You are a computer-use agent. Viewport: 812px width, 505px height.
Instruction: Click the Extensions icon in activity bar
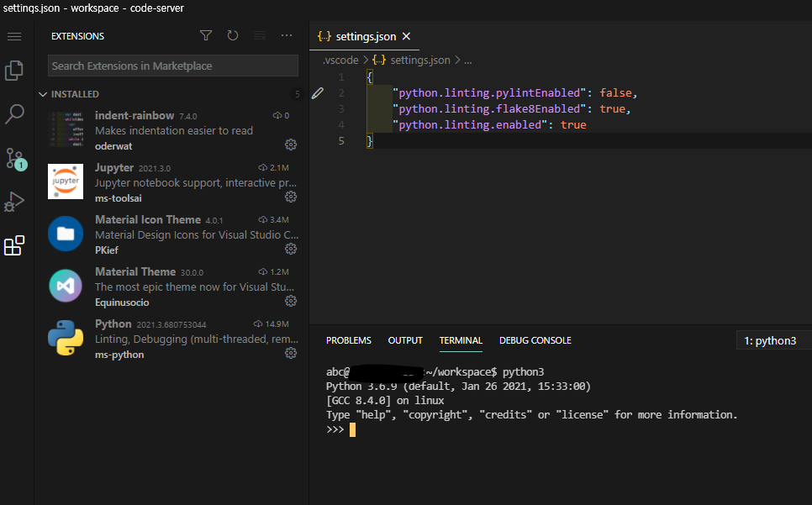pos(14,245)
